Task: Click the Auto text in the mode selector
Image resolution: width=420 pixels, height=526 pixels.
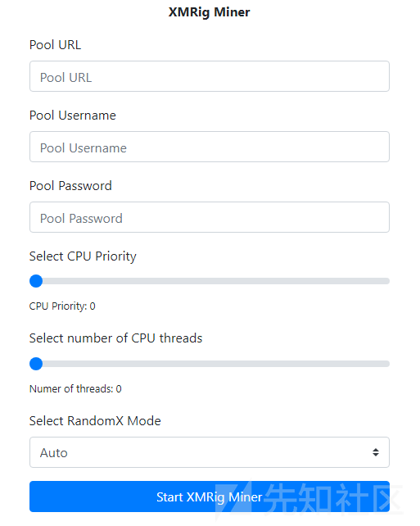Action: tap(54, 453)
